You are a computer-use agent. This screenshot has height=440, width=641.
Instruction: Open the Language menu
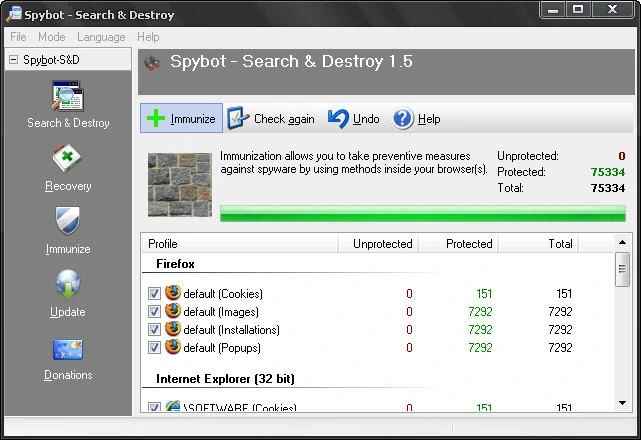[101, 37]
